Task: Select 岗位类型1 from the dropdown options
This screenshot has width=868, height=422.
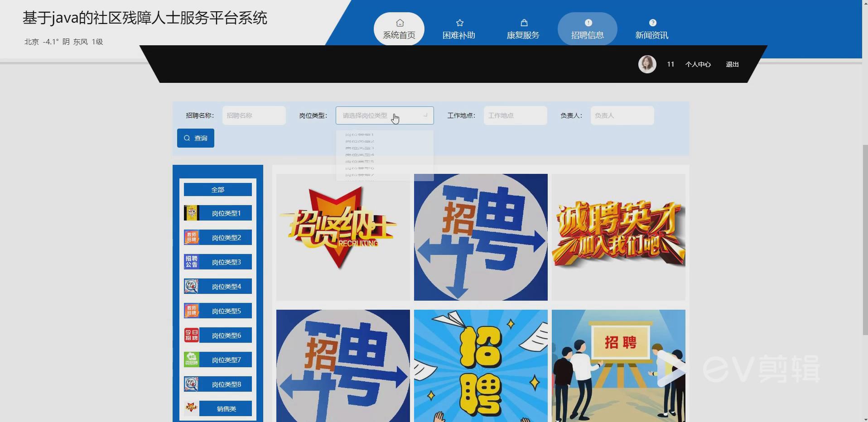Action: (x=359, y=134)
